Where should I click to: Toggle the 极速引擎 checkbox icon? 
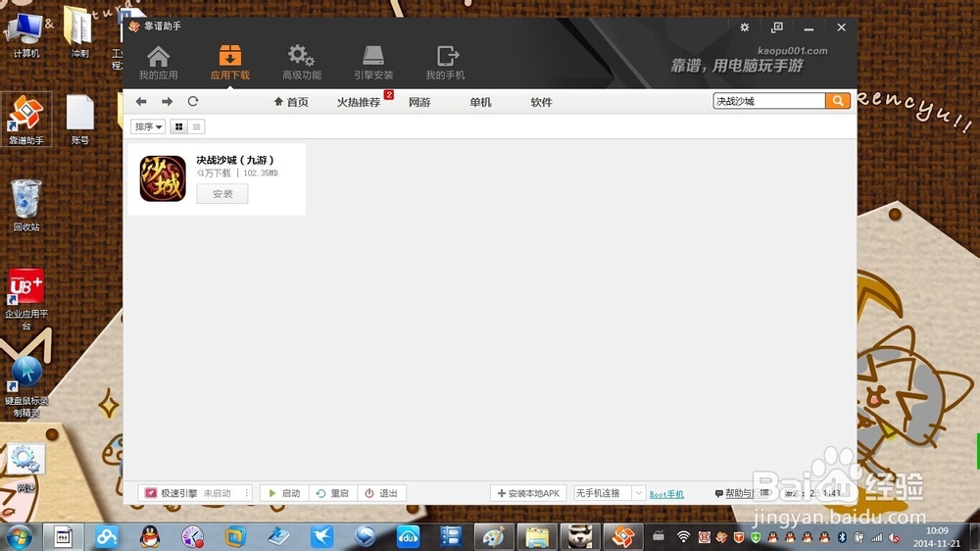click(151, 493)
